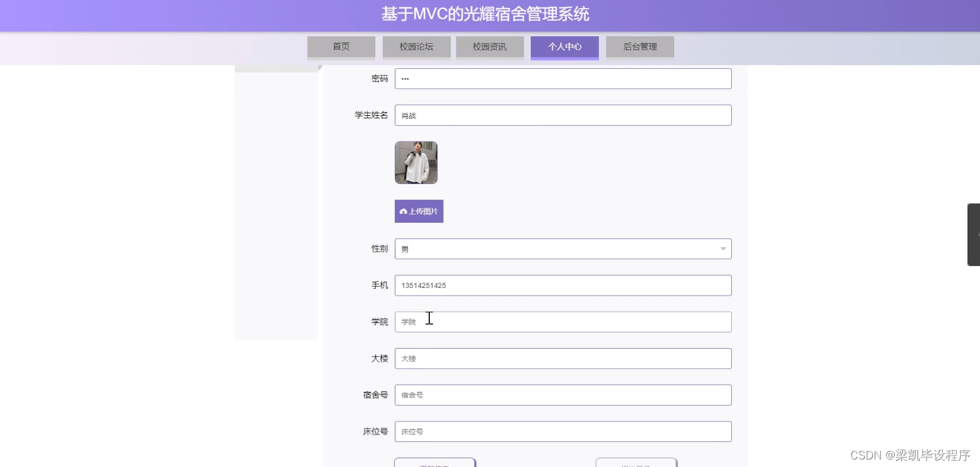The width and height of the screenshot is (980, 467).
Task: Click the profile avatar photo thumbnail
Action: point(415,163)
